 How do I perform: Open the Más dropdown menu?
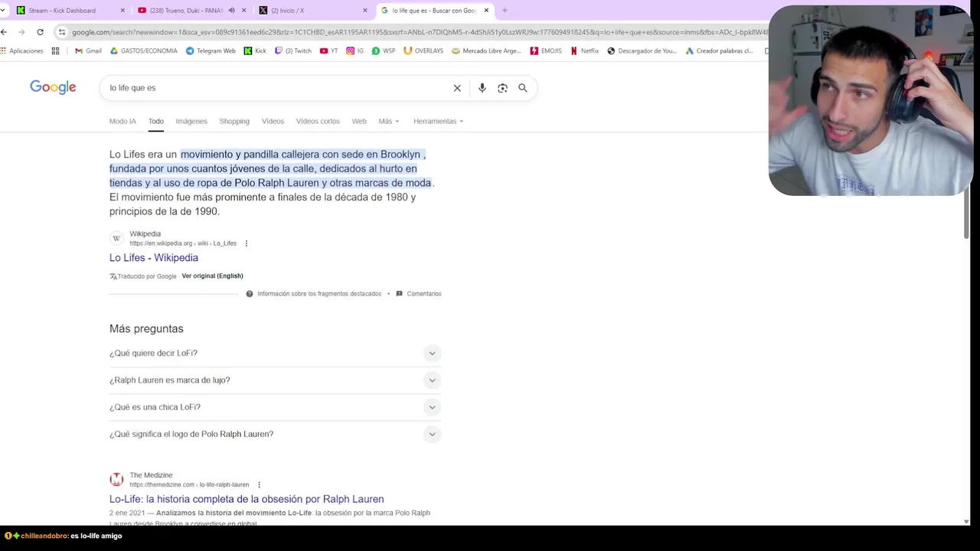(x=389, y=121)
